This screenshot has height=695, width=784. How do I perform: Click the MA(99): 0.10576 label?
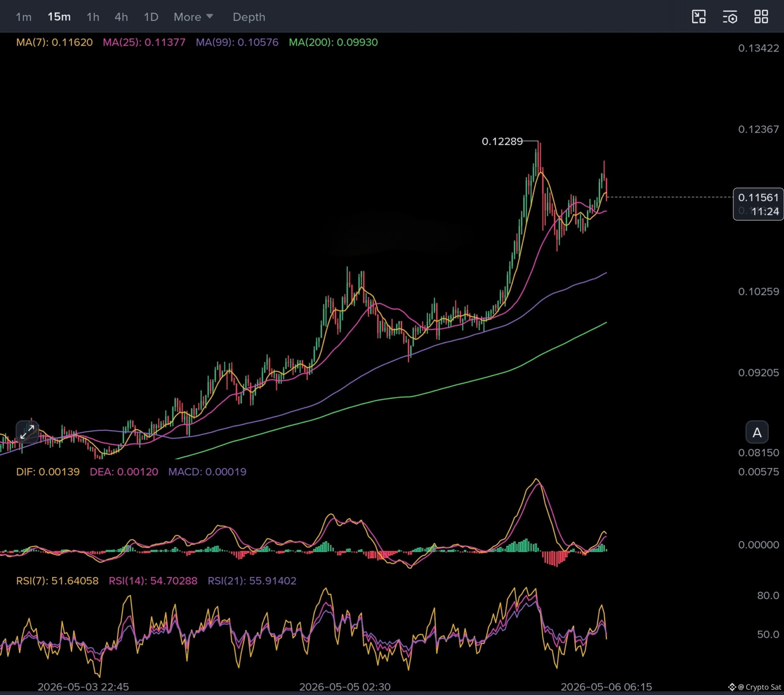(237, 42)
